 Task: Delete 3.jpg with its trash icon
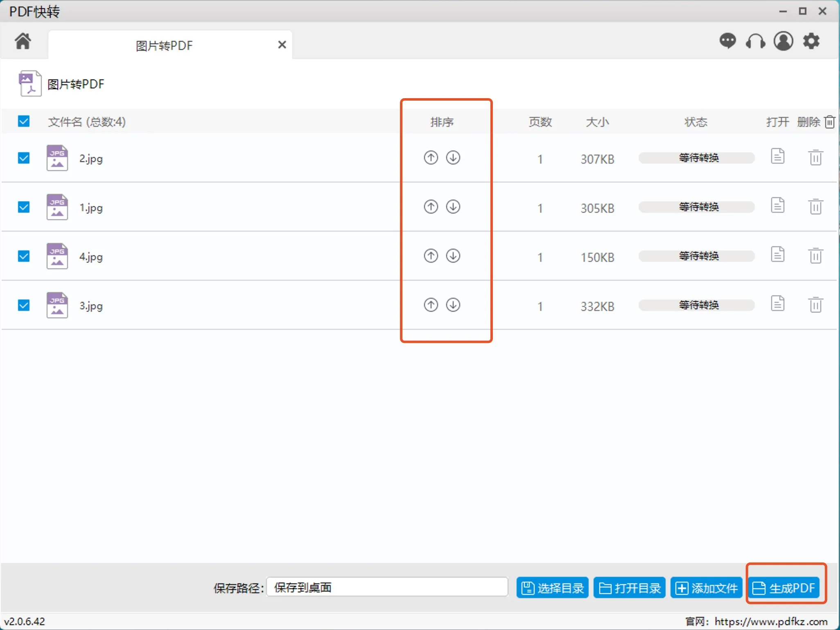pos(815,305)
